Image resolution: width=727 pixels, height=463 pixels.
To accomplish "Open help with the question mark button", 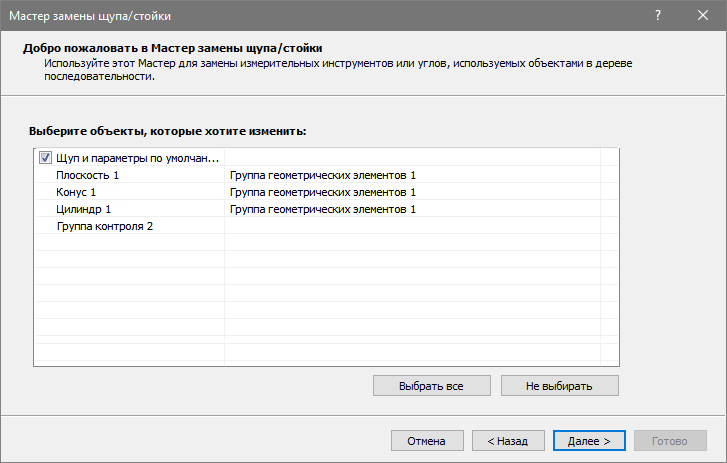I will click(658, 15).
